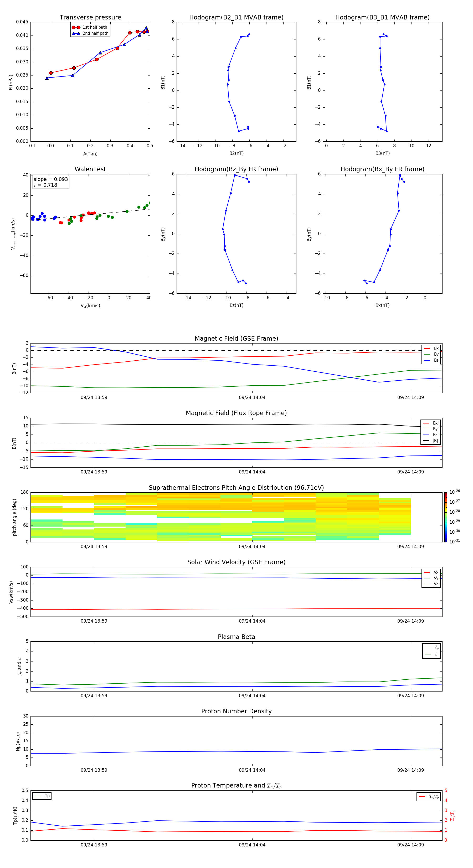Click |B| legend entry in Flux Rope plot
473x868 pixels.
(x=431, y=441)
